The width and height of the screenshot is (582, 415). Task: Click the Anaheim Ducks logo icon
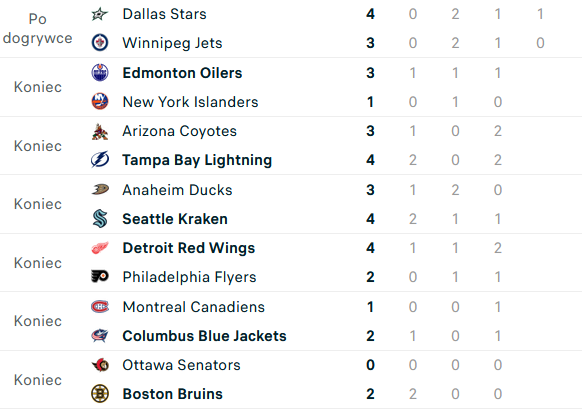(100, 190)
